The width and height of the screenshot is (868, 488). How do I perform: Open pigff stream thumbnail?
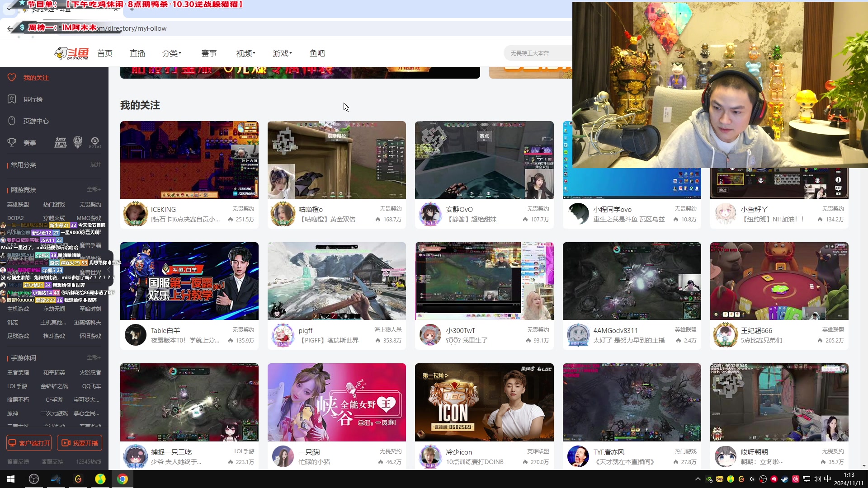[336, 281]
